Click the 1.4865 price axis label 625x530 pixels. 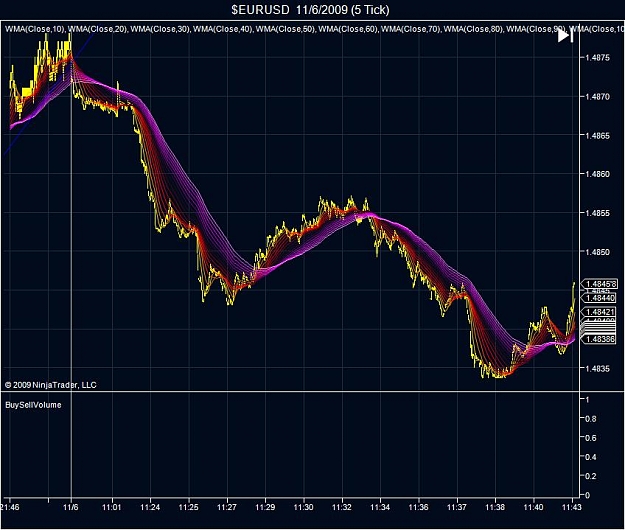click(597, 135)
